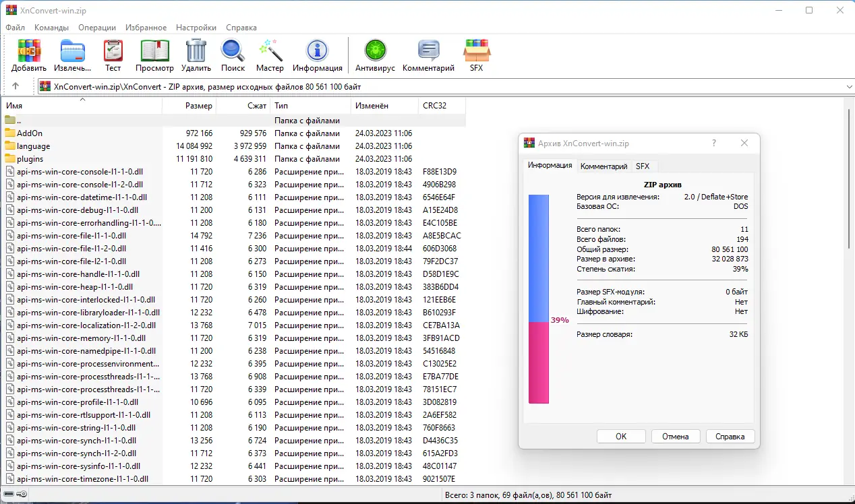Select api-ms-win-core-namedpipe-l1-1-0.dll file name

point(86,351)
